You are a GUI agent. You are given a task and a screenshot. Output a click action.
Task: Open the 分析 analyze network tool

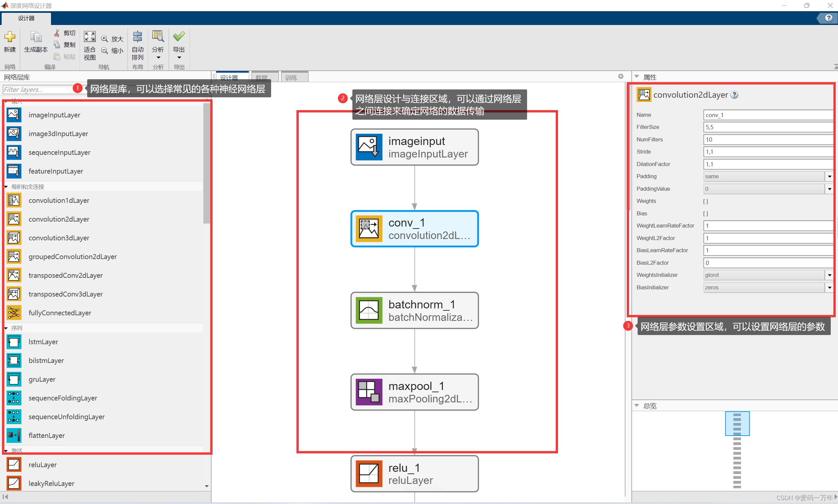(158, 37)
